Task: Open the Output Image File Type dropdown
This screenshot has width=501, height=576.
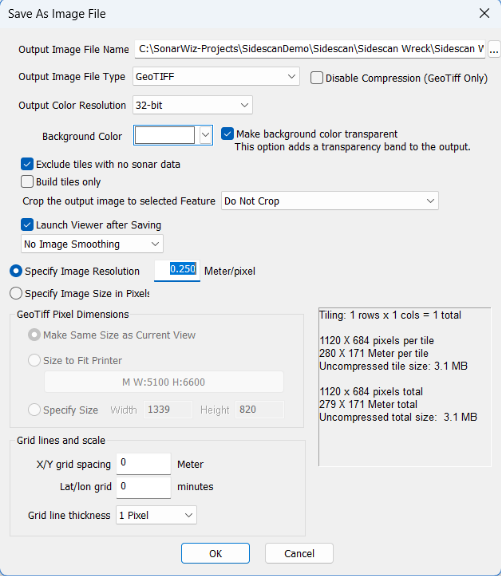Action: point(216,76)
